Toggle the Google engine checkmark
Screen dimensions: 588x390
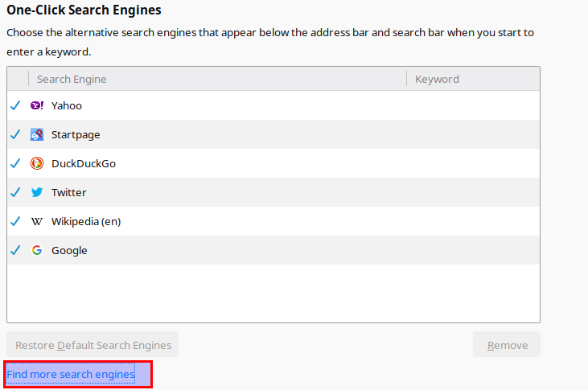tap(15, 250)
